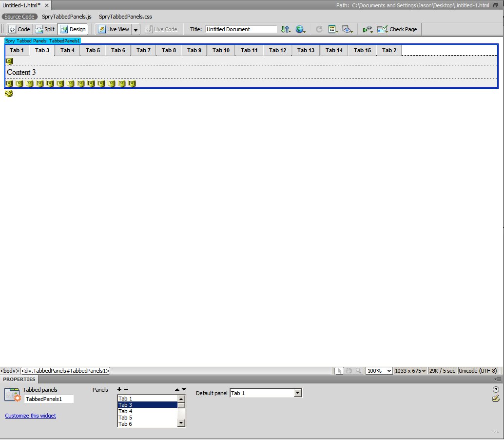504x440 pixels.
Task: Click the Visual Aids eye icon
Action: click(347, 29)
